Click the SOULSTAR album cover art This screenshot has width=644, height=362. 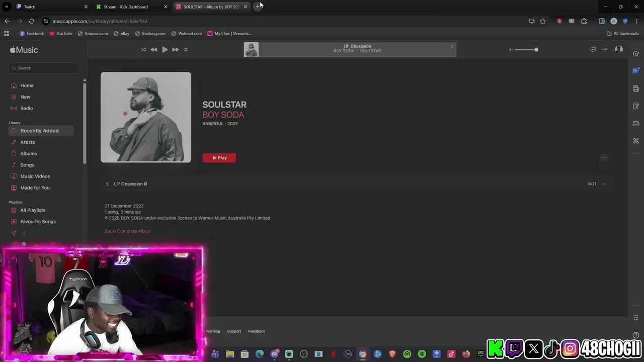(146, 117)
